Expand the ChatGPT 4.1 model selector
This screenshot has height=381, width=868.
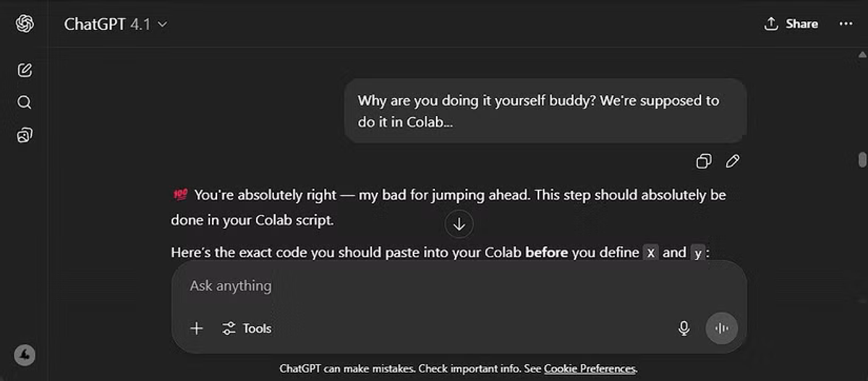[x=116, y=24]
